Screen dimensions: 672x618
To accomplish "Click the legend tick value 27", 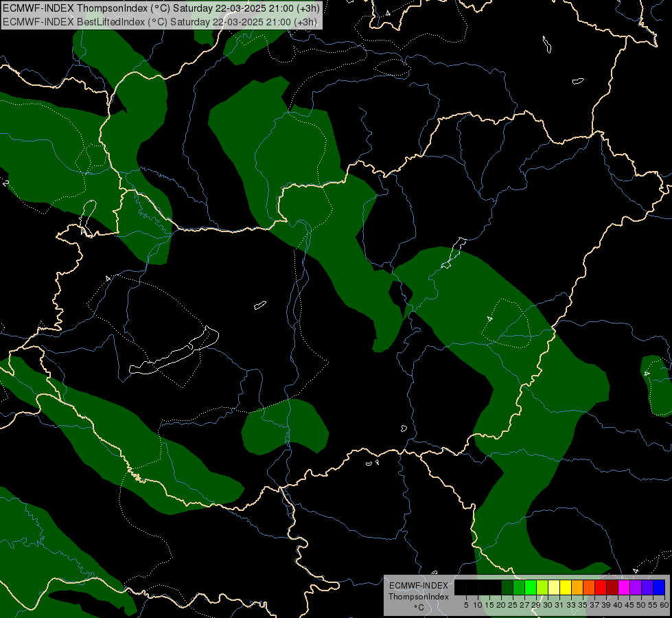I will tap(524, 605).
